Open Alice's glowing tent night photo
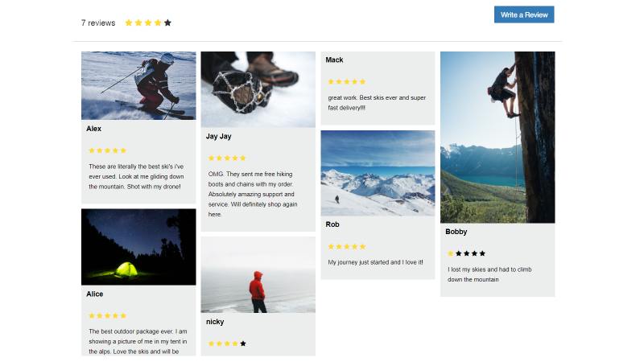Screen dimensions: 644x362 (x=138, y=247)
